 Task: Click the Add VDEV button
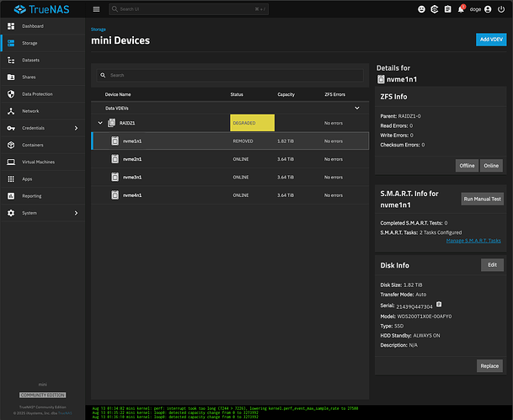pos(491,40)
